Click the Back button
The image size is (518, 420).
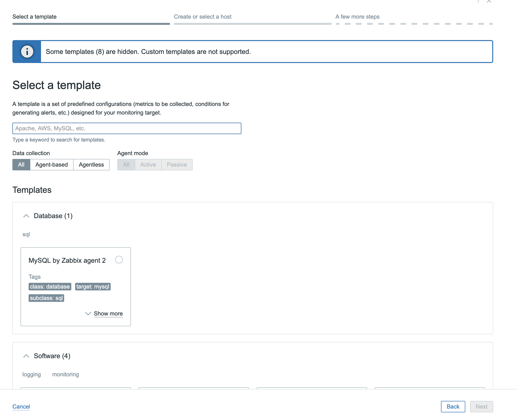453,406
